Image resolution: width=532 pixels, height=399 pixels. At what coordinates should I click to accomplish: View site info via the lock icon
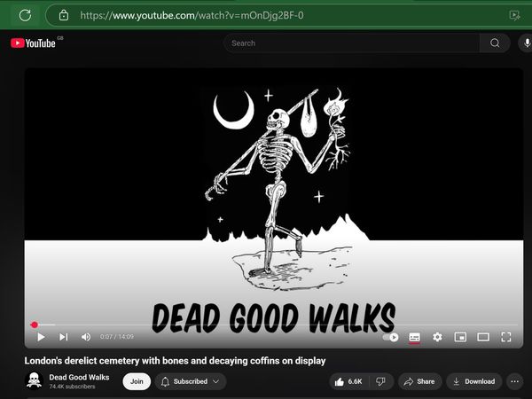tap(64, 15)
